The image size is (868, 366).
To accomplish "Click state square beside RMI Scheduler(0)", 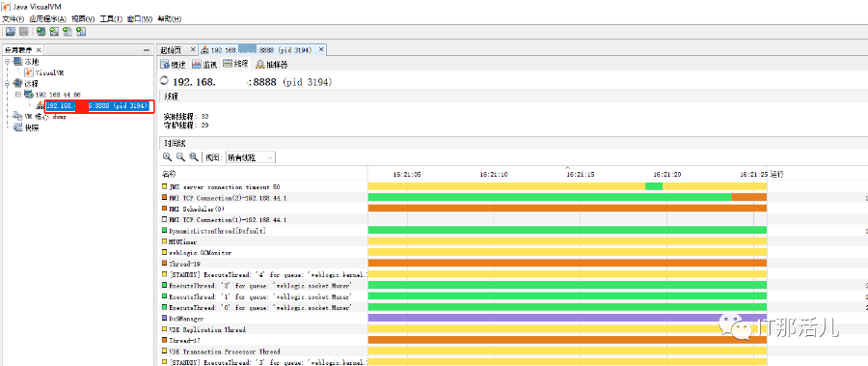I will pos(164,209).
